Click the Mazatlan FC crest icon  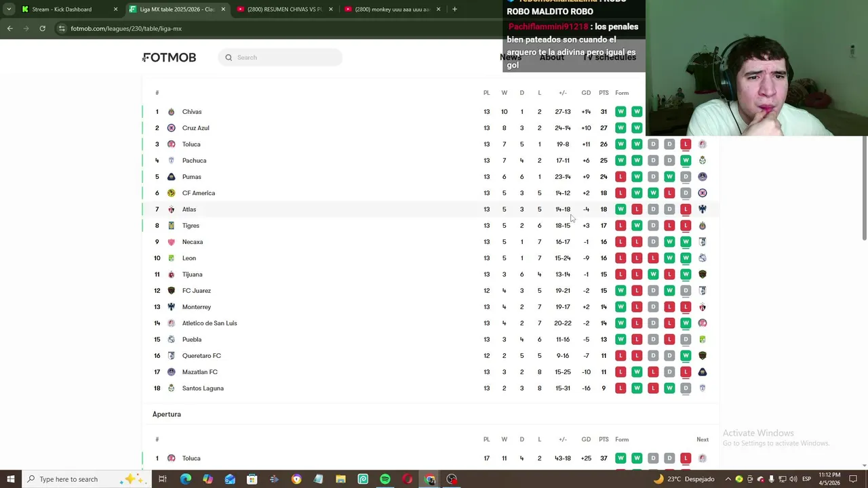point(171,372)
